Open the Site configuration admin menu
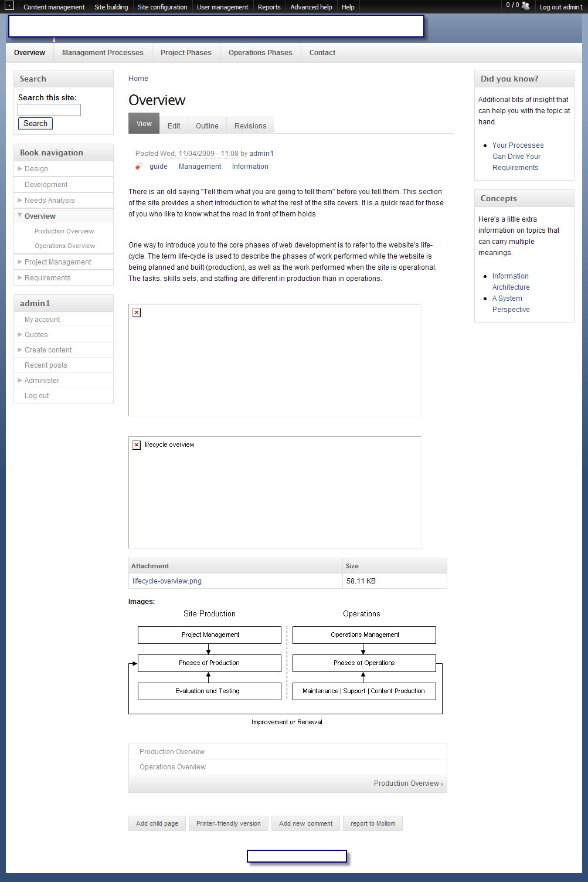Image resolution: width=588 pixels, height=882 pixels. 162,7
